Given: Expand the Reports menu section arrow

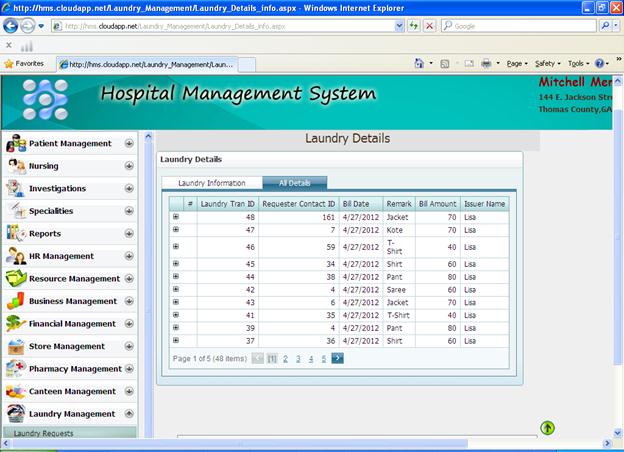Looking at the screenshot, I should click(x=129, y=234).
